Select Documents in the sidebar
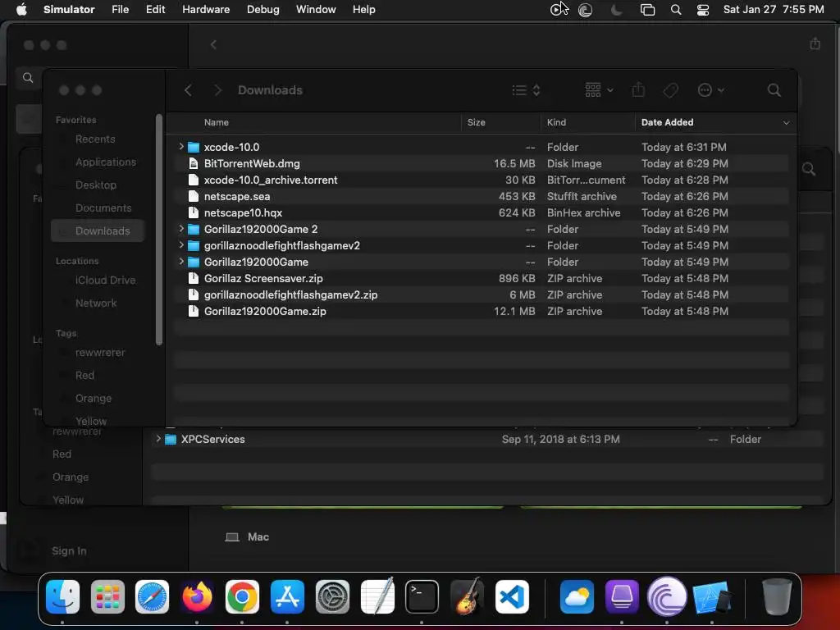The width and height of the screenshot is (840, 630). pyautogui.click(x=103, y=208)
